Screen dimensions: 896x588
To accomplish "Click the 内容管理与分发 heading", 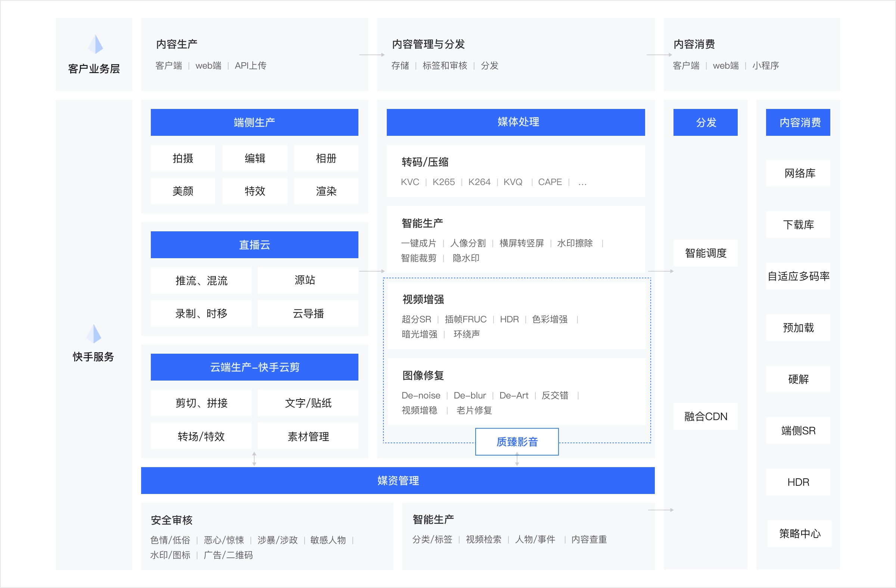I will pos(429,44).
